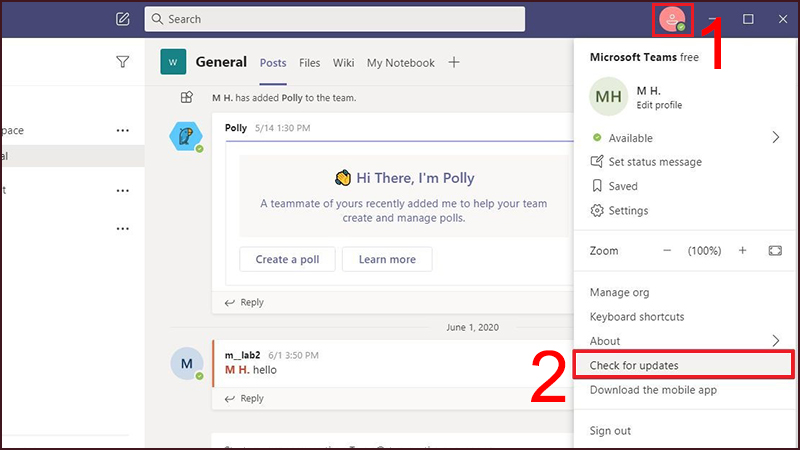Click the filter funnel icon
800x450 pixels.
pyautogui.click(x=122, y=62)
